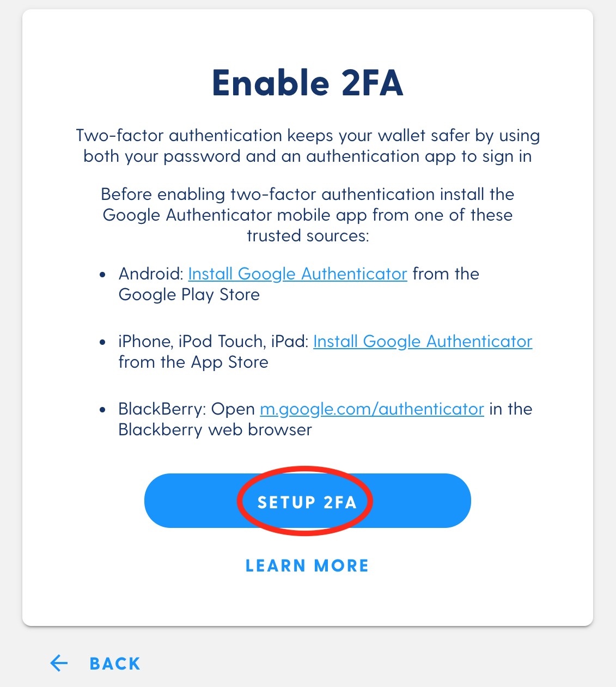Click the 'Google Play Store' text

pos(189,295)
